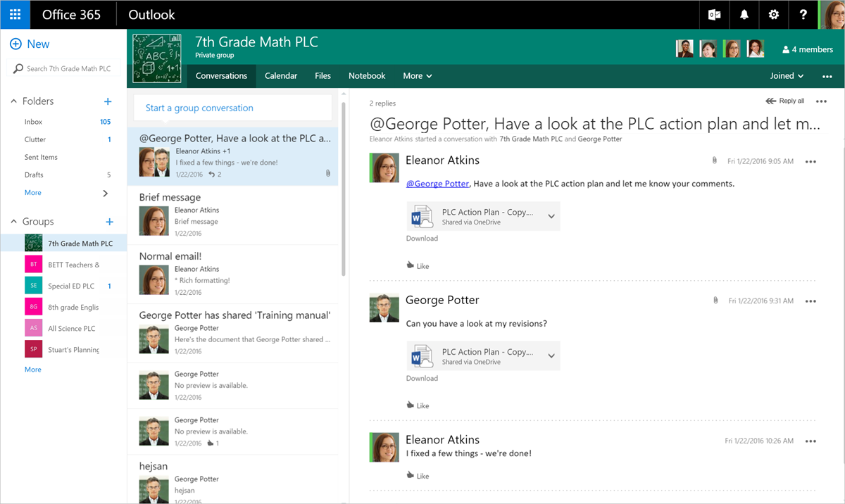
Task: Click the Outlook Mail icon in the top bar
Action: (714, 14)
